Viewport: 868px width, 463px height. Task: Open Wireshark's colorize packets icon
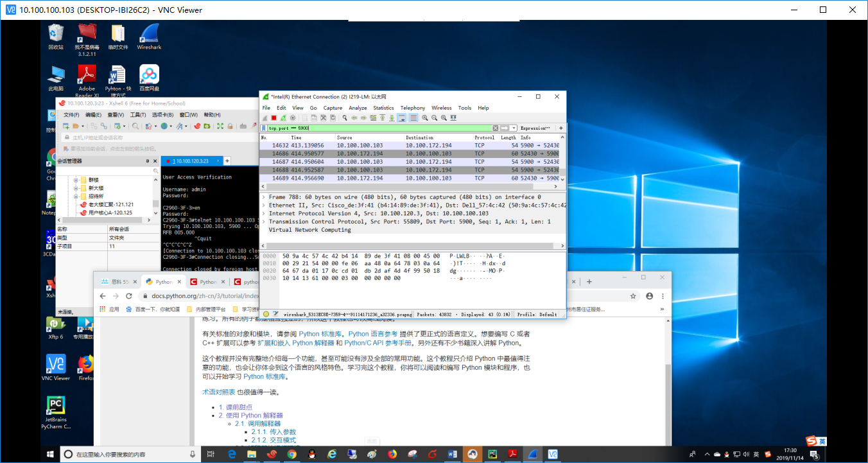[413, 118]
